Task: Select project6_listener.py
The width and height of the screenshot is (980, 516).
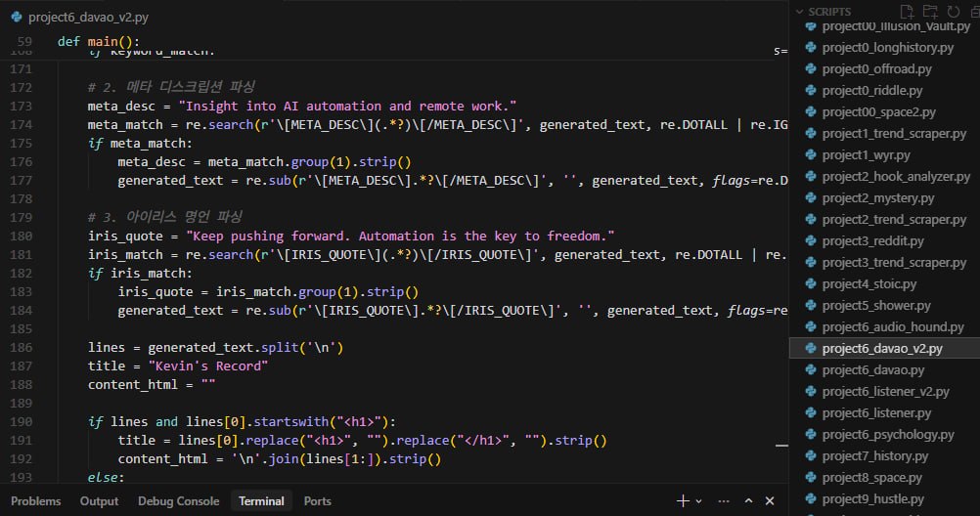Action: [876, 413]
